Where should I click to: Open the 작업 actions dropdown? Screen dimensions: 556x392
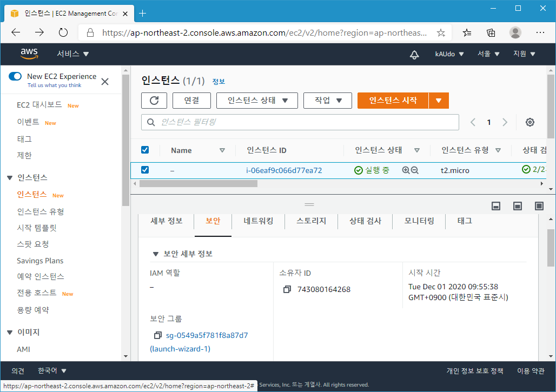coord(328,101)
